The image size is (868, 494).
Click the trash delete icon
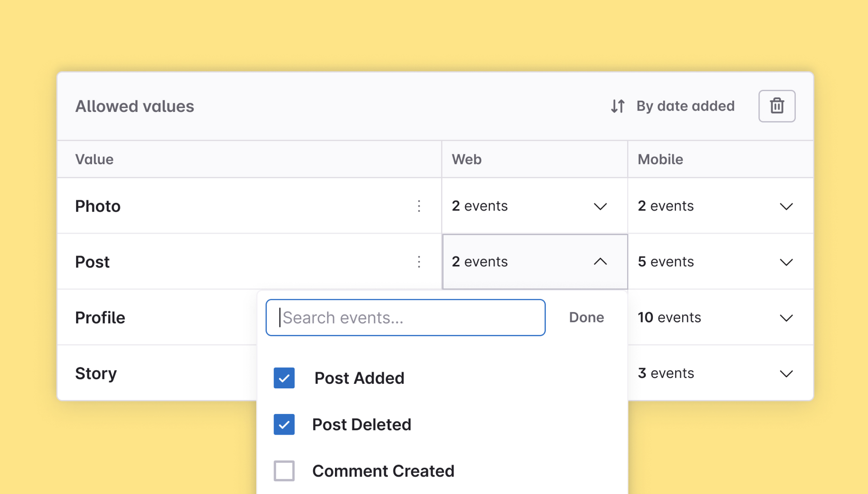pyautogui.click(x=776, y=106)
